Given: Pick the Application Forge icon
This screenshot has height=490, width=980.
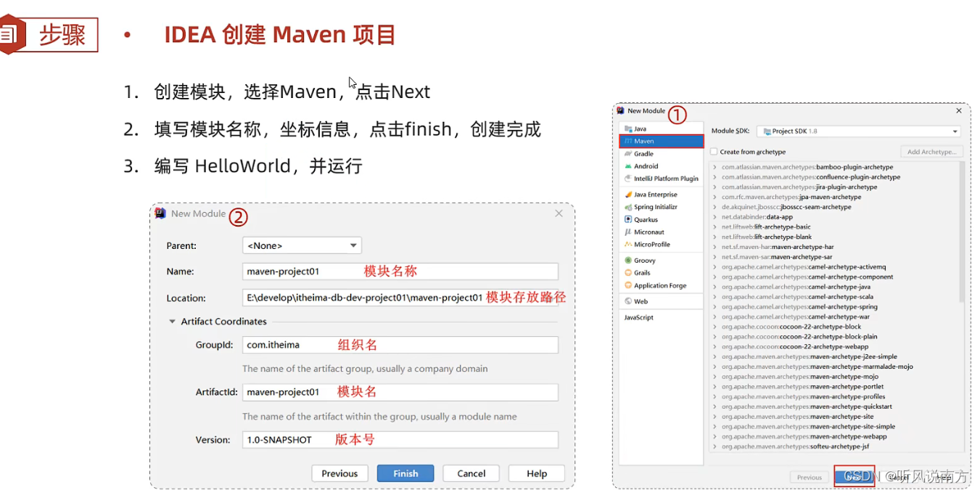Looking at the screenshot, I should (x=628, y=285).
